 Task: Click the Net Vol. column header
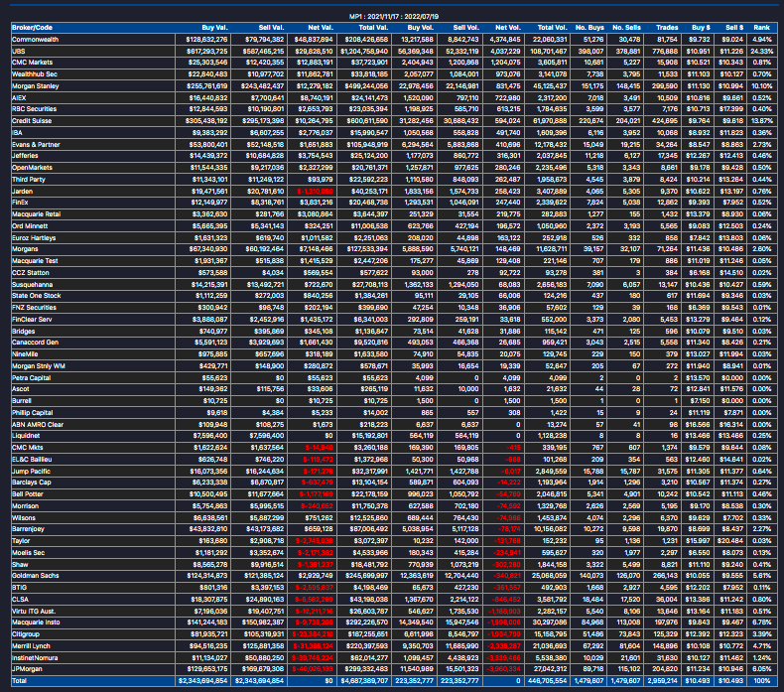click(507, 28)
